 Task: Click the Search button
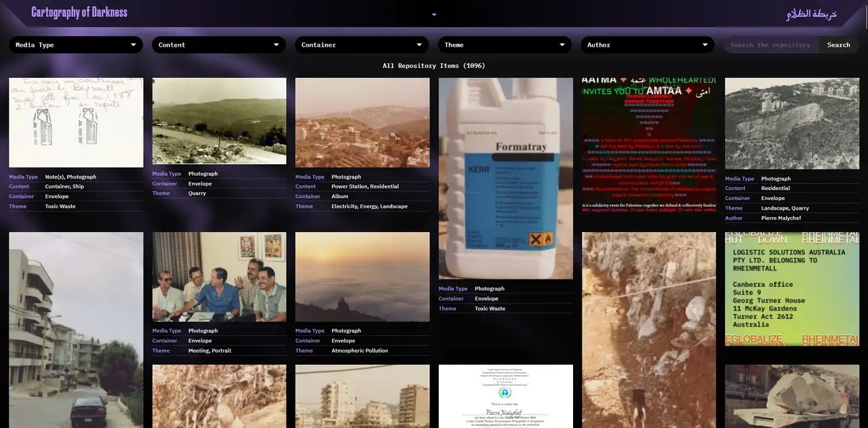click(x=838, y=45)
